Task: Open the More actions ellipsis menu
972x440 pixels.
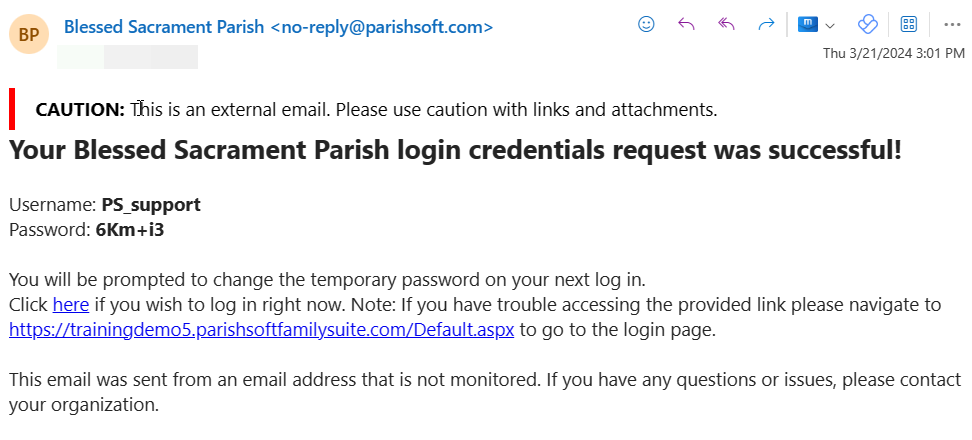Action: coord(952,25)
